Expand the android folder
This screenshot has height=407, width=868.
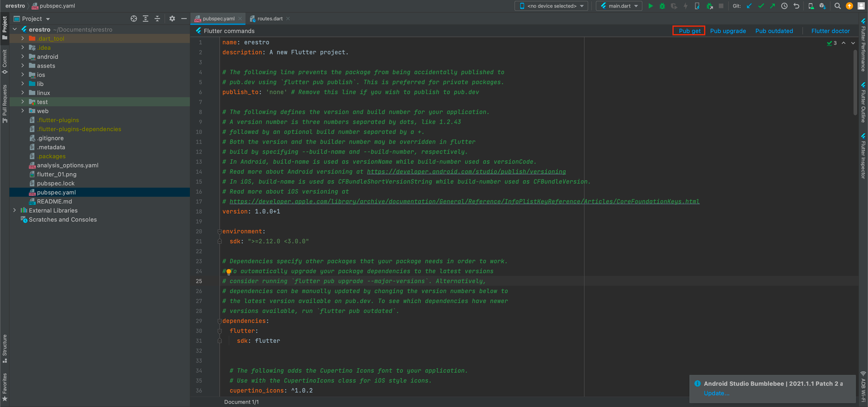click(x=23, y=56)
